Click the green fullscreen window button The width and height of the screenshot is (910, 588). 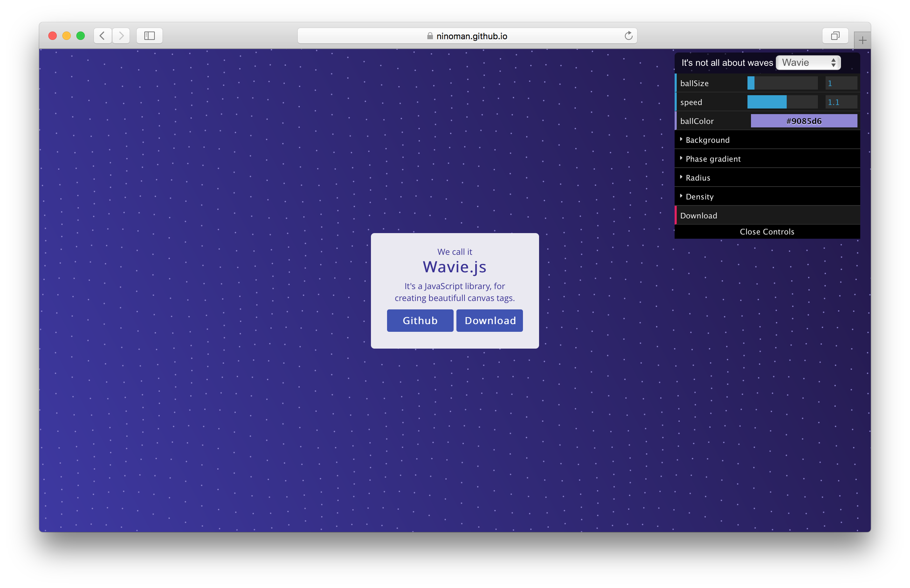[x=81, y=36]
